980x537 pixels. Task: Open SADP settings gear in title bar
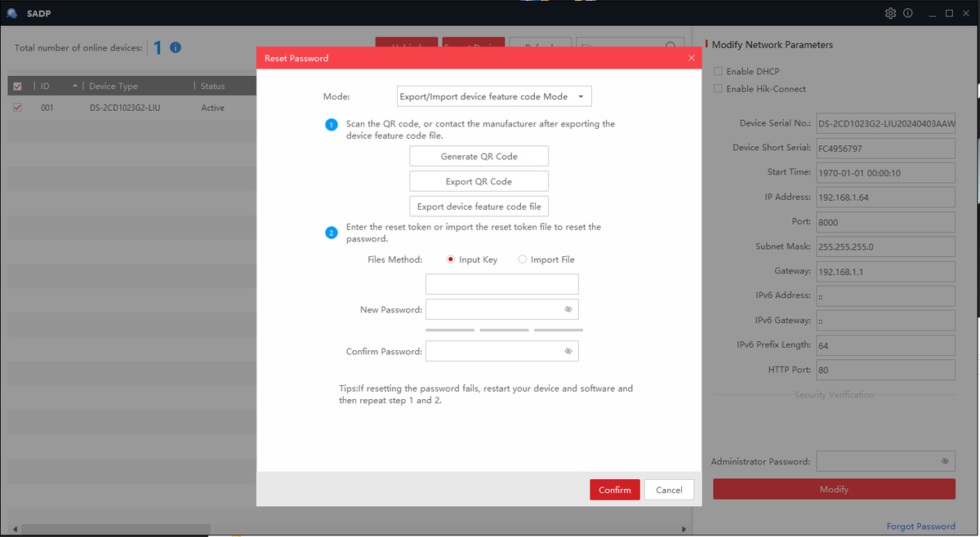(890, 13)
